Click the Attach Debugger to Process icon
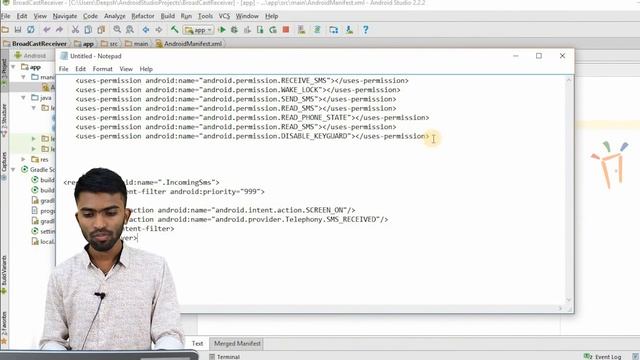640x360 pixels. click(x=260, y=30)
